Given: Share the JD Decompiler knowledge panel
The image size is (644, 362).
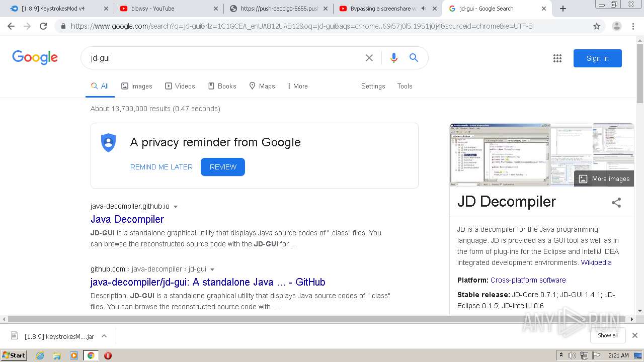Looking at the screenshot, I should [616, 203].
